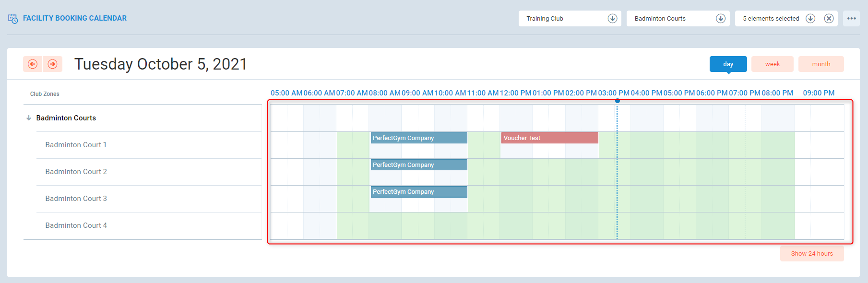The width and height of the screenshot is (868, 283).
Task: Open PerfectGym Company booking on Court 1
Action: (x=418, y=138)
